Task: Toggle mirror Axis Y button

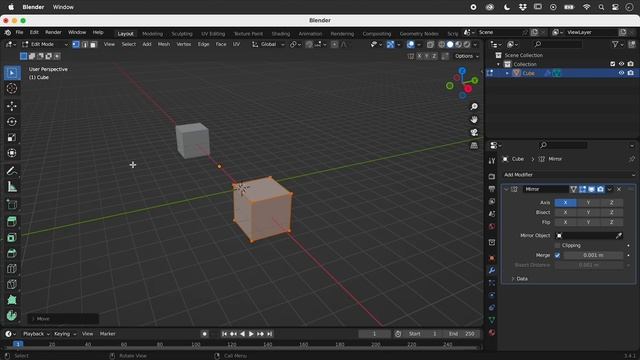Action: click(x=588, y=202)
